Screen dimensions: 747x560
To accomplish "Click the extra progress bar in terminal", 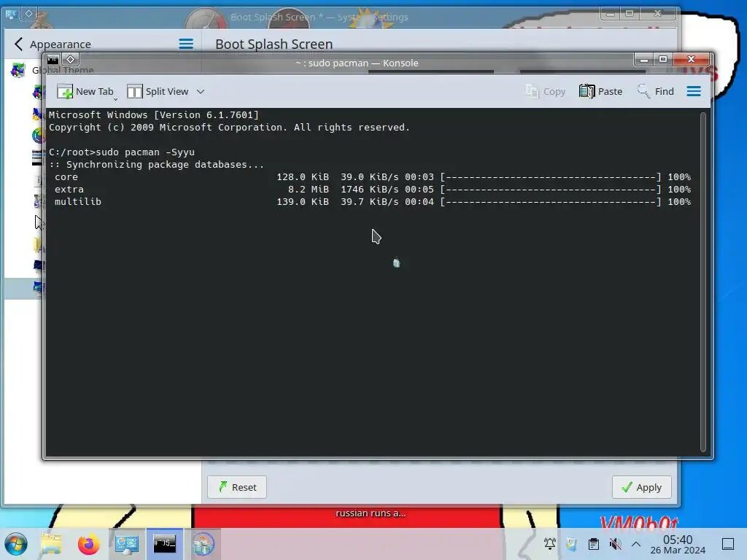I will [x=551, y=190].
